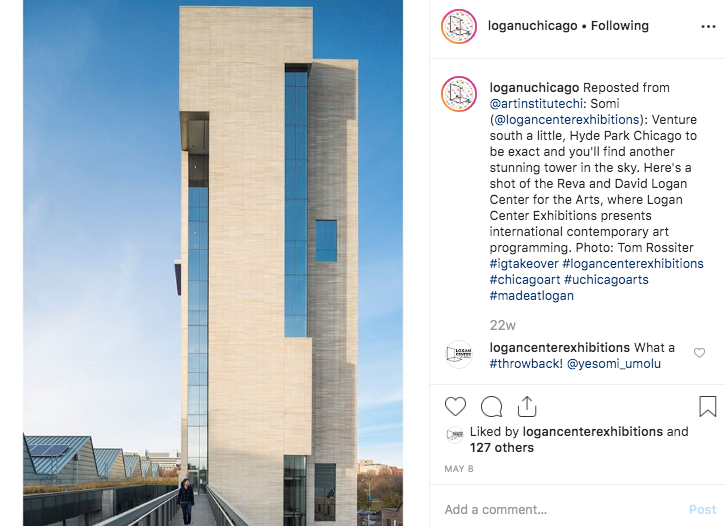Viewport: 725px width, 526px height.
Task: Open comments via speech bubble icon
Action: [492, 407]
